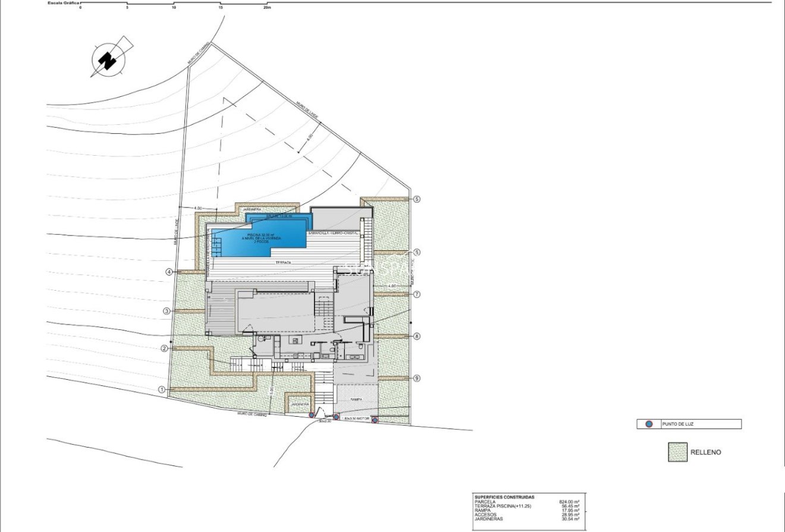Toggle marker circle 1 on the left boundary
This screenshot has width=785, height=532.
(162, 388)
